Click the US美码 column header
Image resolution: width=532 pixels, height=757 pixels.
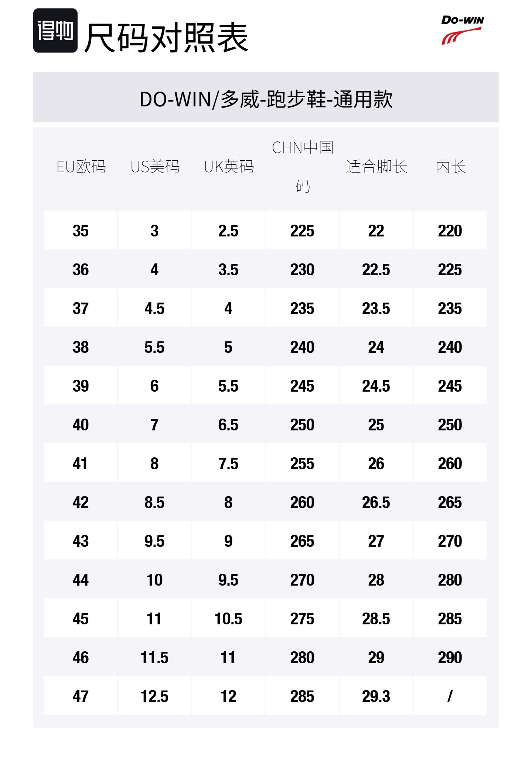coord(155,167)
